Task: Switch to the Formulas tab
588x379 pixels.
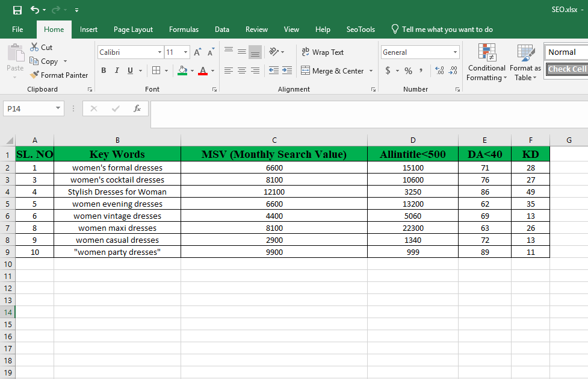Action: coord(184,30)
